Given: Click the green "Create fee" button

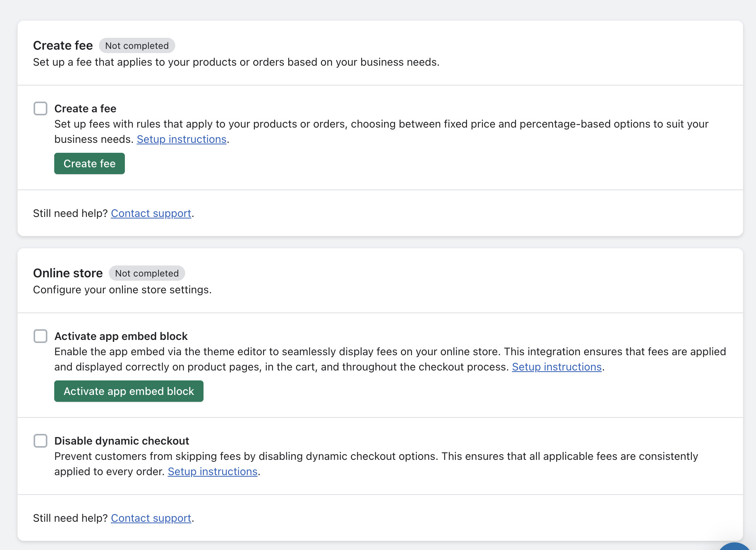Looking at the screenshot, I should pos(89,163).
